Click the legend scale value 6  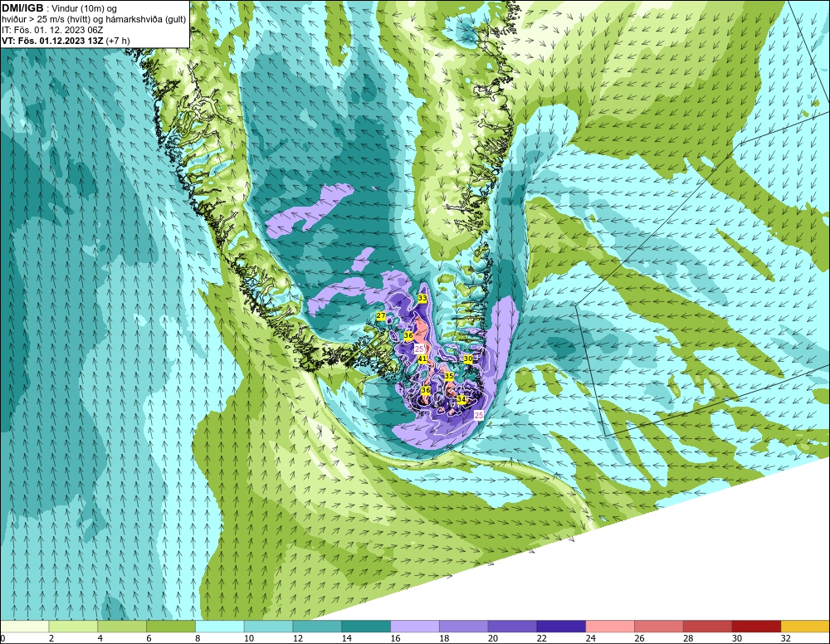149,638
